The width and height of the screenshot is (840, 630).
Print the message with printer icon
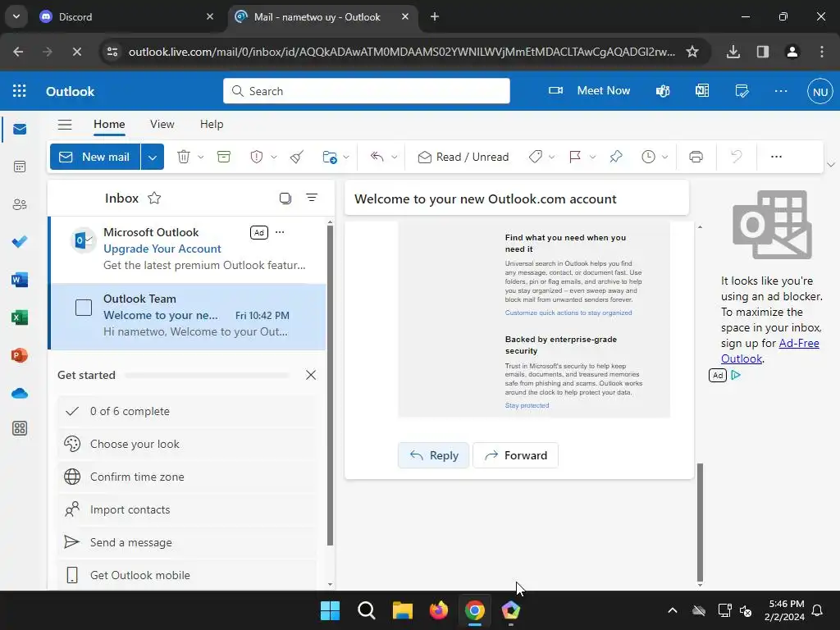pos(696,157)
